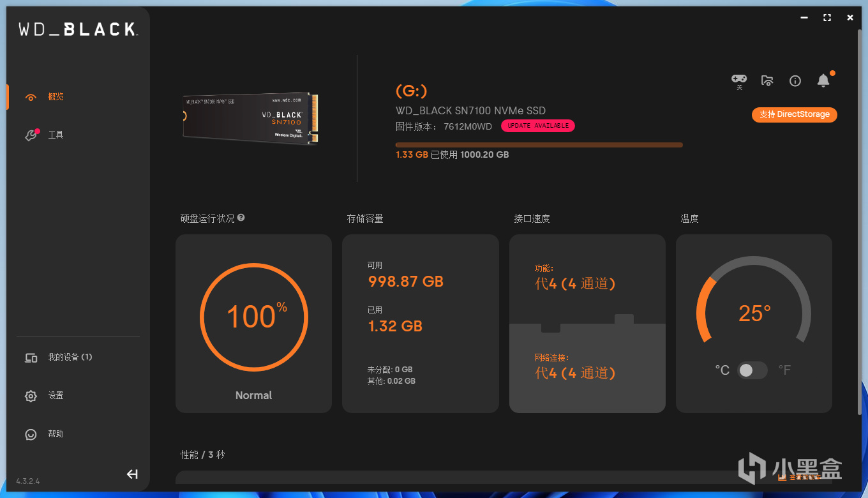Click the 存储容量 heading
Viewport: 868px width, 498px height.
click(x=365, y=218)
